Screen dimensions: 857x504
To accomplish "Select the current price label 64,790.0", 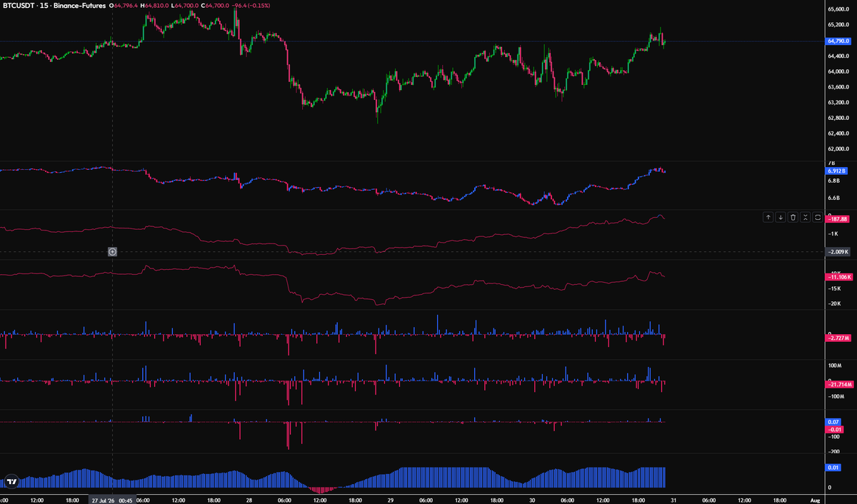I will pos(838,41).
